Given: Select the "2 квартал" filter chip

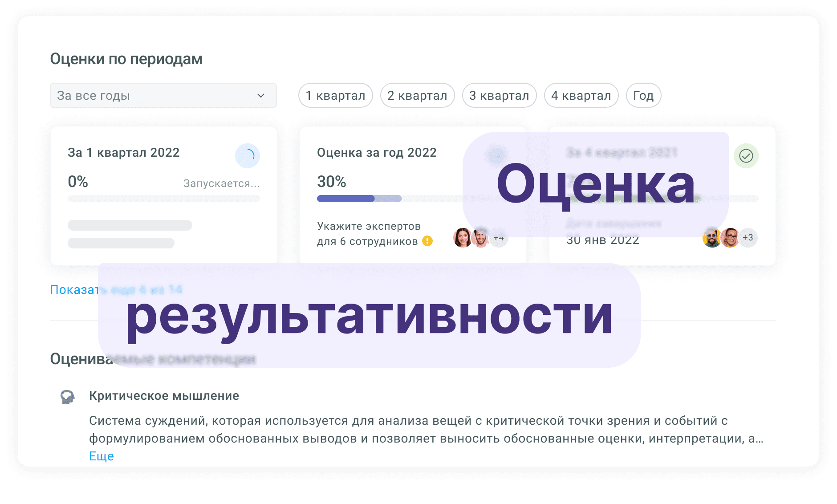Looking at the screenshot, I should click(417, 95).
